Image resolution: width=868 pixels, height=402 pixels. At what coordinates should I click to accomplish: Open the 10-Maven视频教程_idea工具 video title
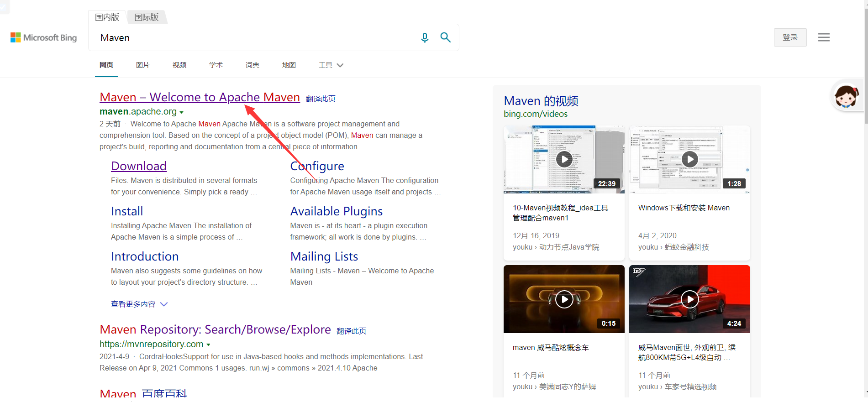(560, 213)
